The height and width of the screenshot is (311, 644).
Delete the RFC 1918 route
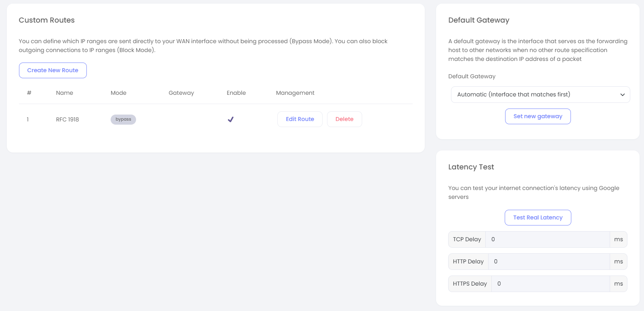(x=344, y=119)
